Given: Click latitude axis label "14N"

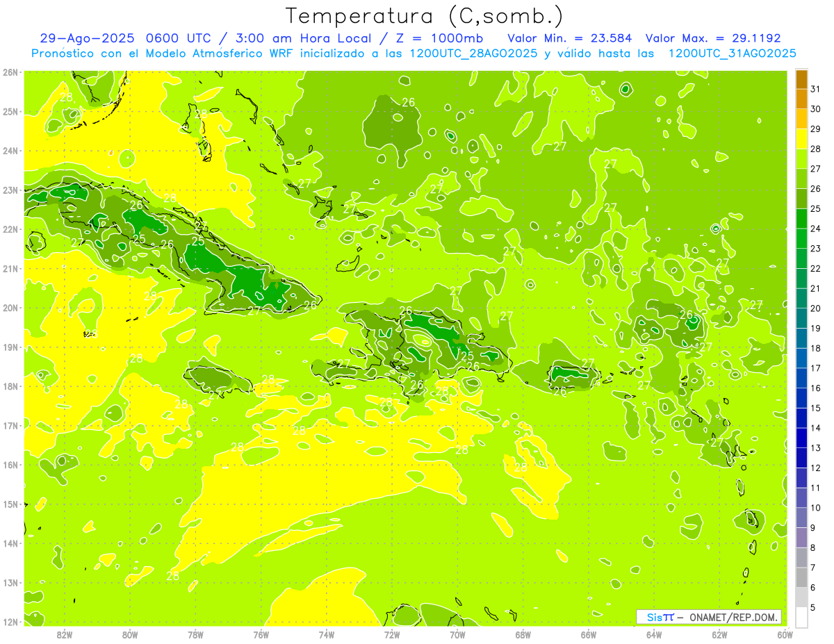Looking at the screenshot, I should (10, 543).
